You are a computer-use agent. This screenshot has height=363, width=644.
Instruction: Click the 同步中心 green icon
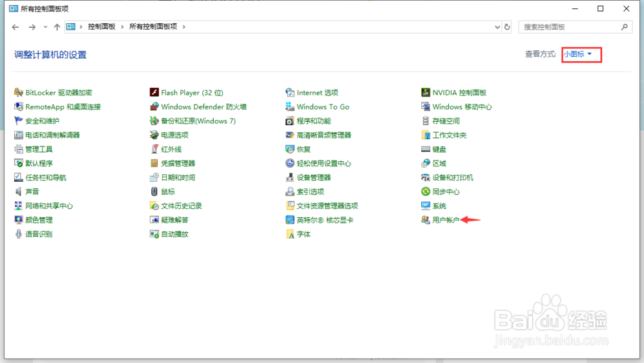[426, 191]
